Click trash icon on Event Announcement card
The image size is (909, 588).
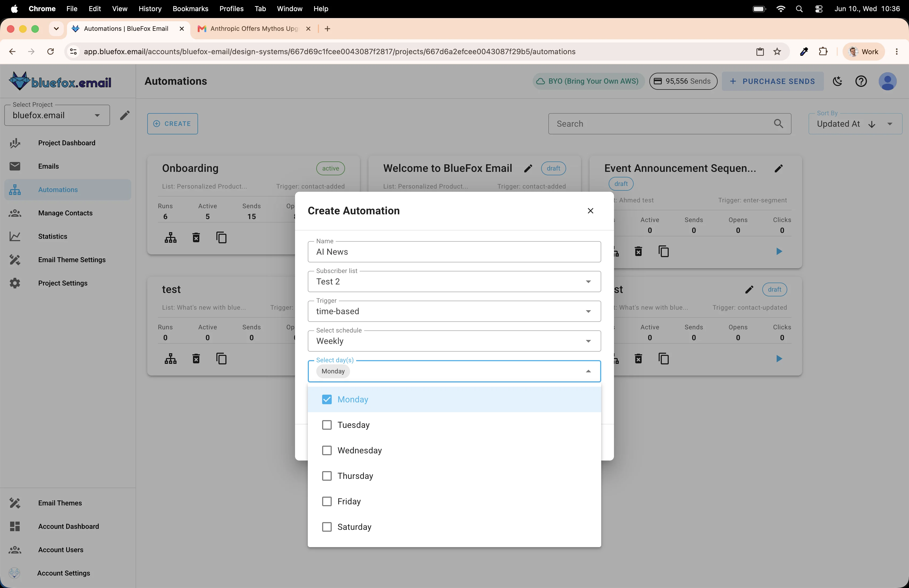click(638, 252)
